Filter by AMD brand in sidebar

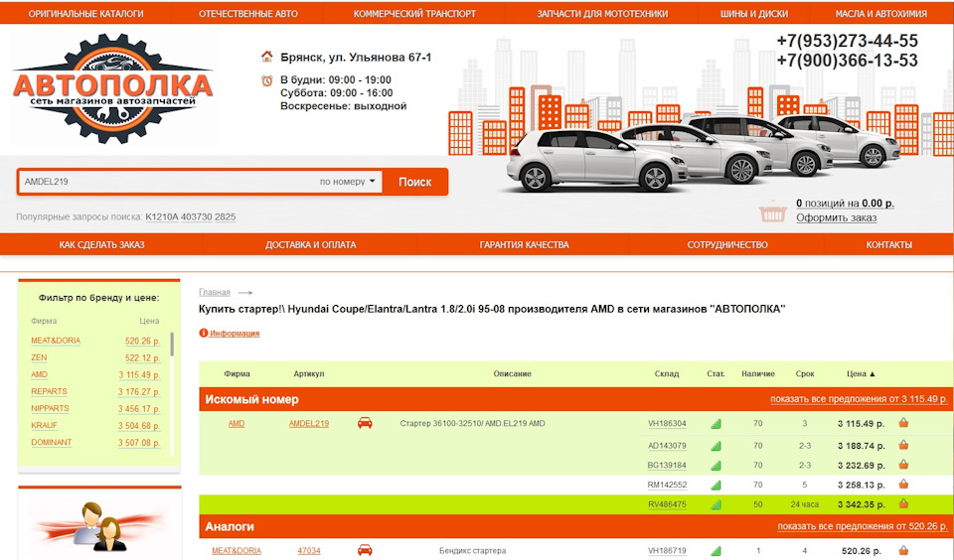click(39, 374)
